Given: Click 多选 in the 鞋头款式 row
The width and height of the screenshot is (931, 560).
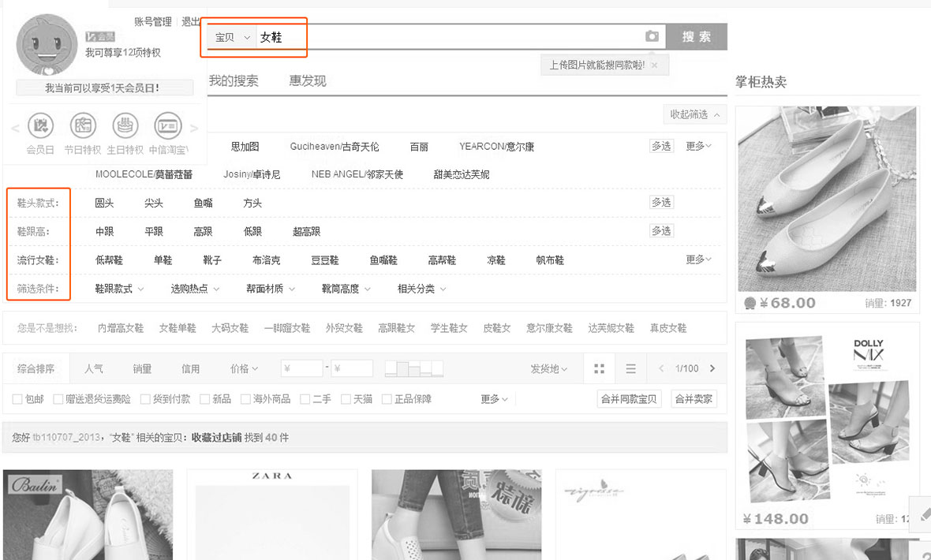Looking at the screenshot, I should [x=661, y=203].
